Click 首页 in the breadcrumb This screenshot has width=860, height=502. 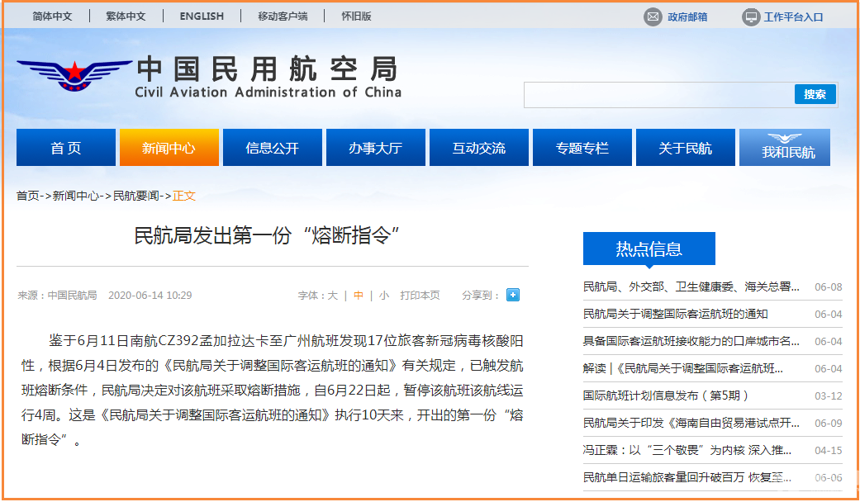(x=28, y=196)
